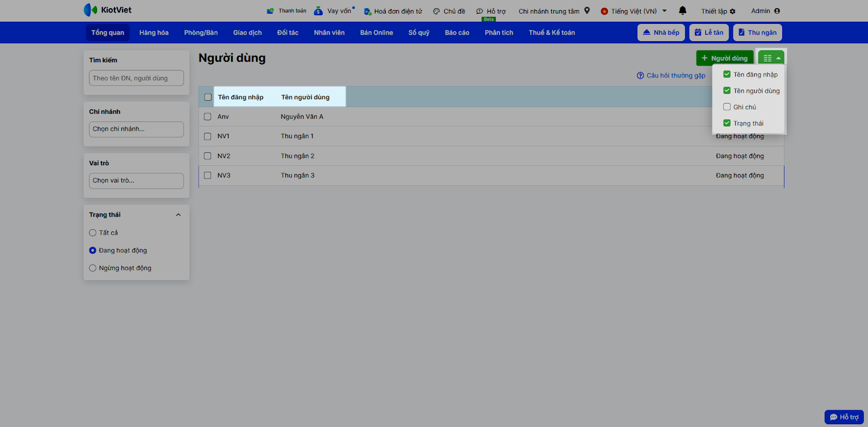Viewport: 868px width, 427px height.
Task: Click the Thu ngân cashier icon
Action: tap(742, 33)
